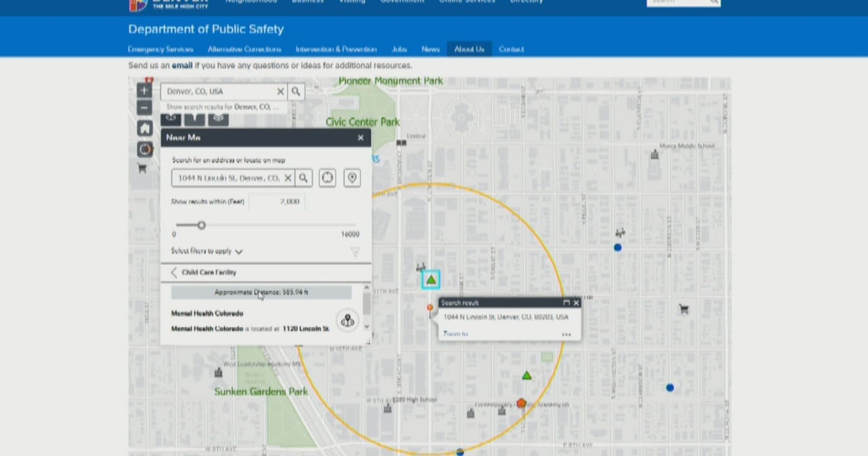
Task: Run the Denver, CO, USA map search
Action: pos(296,92)
